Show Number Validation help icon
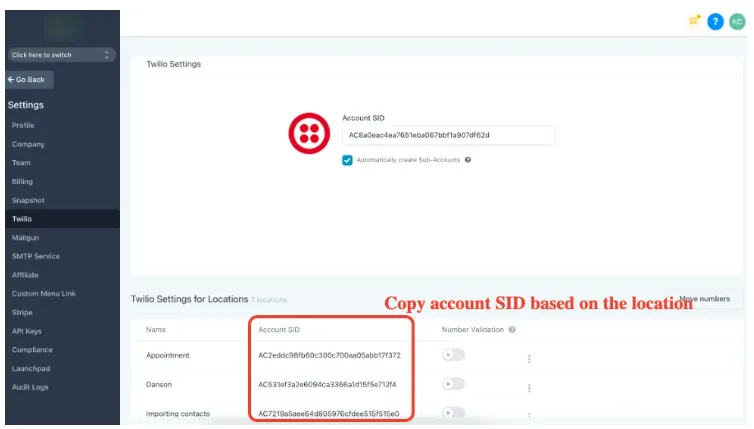 pos(512,329)
